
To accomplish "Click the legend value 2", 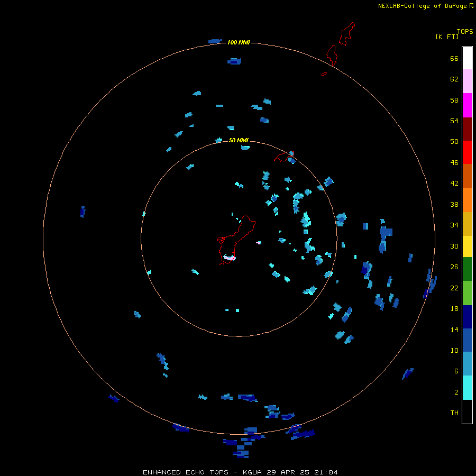I will [456, 392].
